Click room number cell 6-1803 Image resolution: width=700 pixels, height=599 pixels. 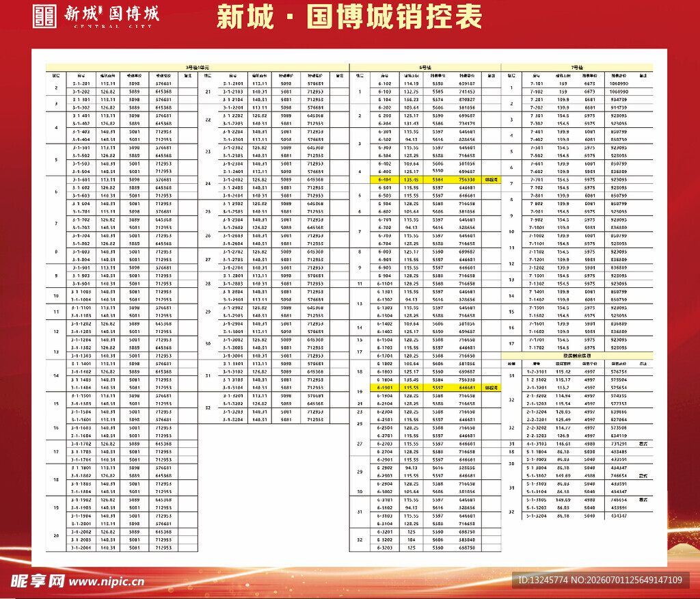(x=385, y=371)
